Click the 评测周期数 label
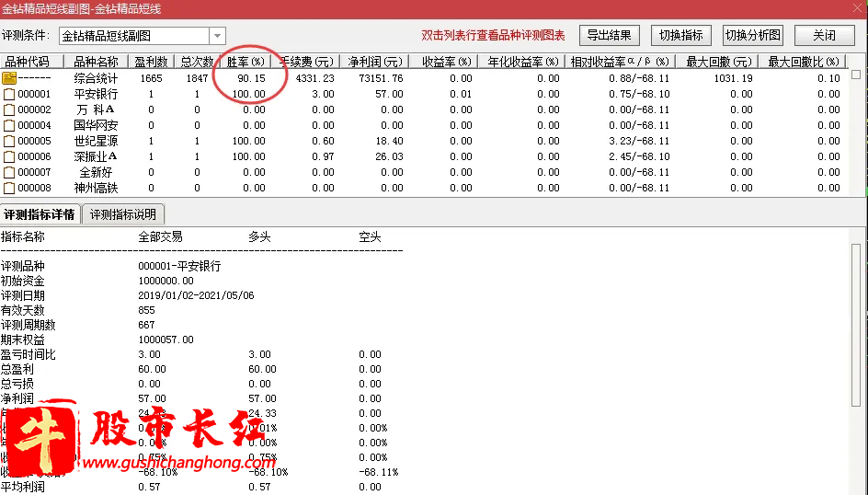The height and width of the screenshot is (495, 868). [29, 325]
